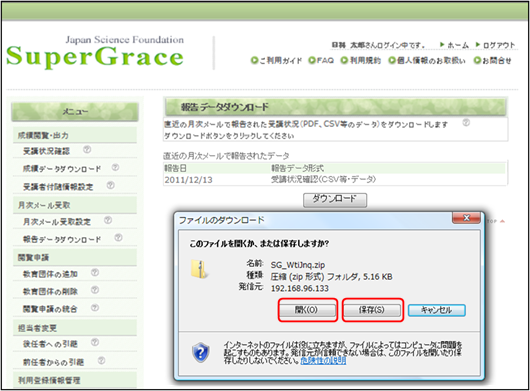The image size is (530, 391).
Task: Click the 報告データ形式 column header
Action: tap(297, 168)
